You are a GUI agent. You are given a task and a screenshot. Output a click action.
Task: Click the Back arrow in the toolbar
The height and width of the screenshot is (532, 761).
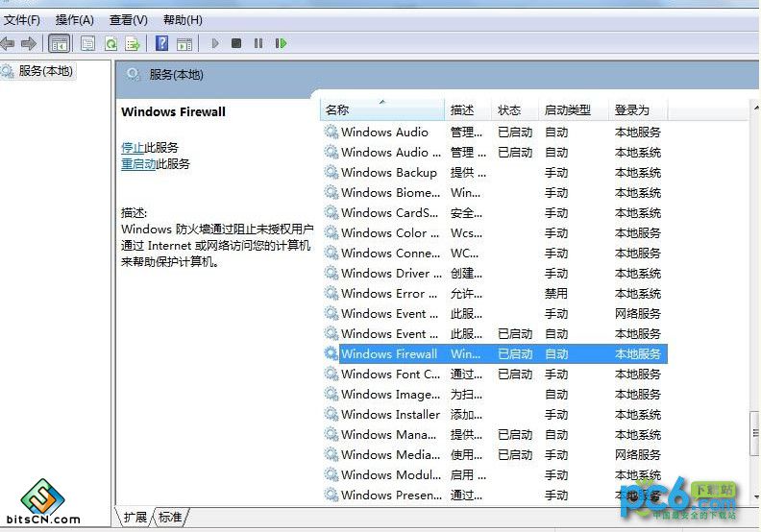tap(8, 43)
